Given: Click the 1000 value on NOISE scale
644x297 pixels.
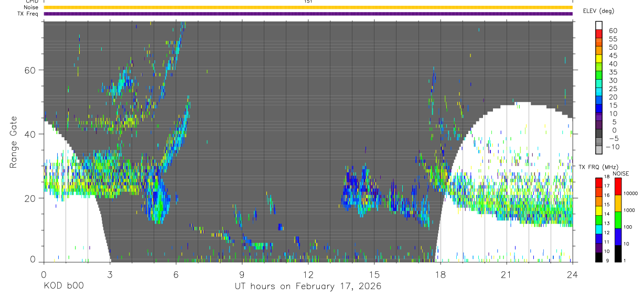Looking at the screenshot, I should [630, 210].
